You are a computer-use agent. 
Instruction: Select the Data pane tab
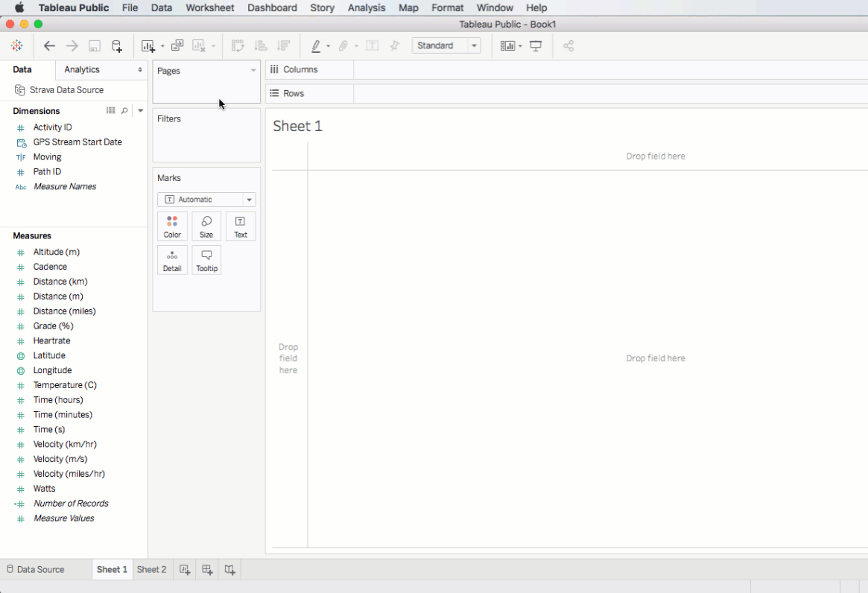(22, 70)
